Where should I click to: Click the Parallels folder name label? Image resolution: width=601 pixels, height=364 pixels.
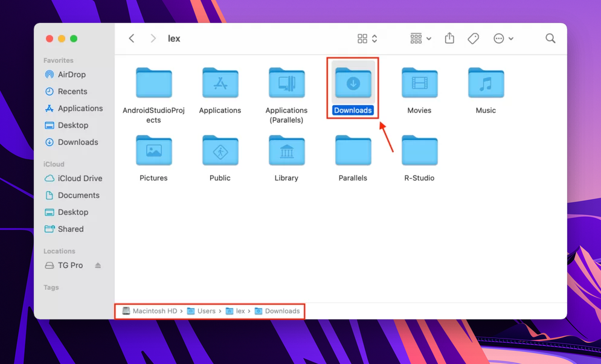(353, 178)
